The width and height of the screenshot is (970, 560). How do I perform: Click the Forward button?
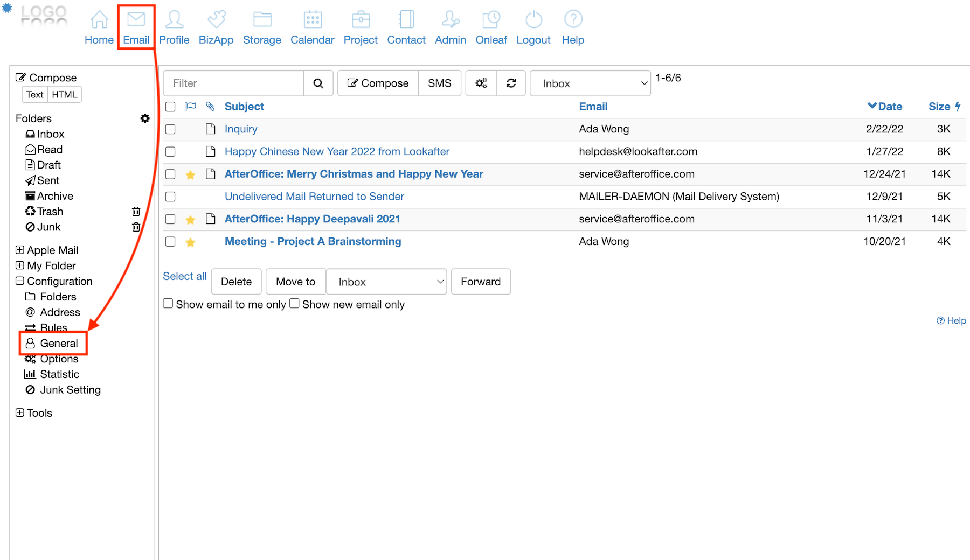coord(480,282)
